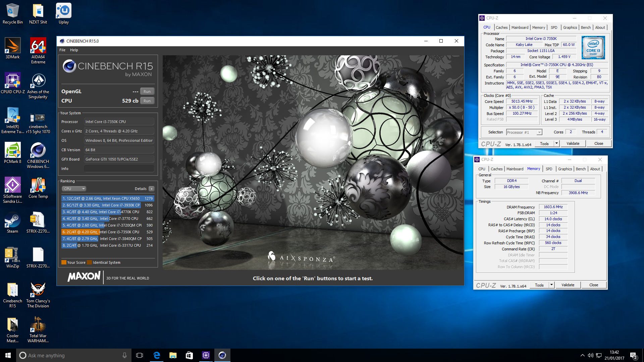Viewport: 644px width, 362px height.
Task: Open Tools dropdown arrow in bottom CPU-Z
Action: click(x=551, y=285)
